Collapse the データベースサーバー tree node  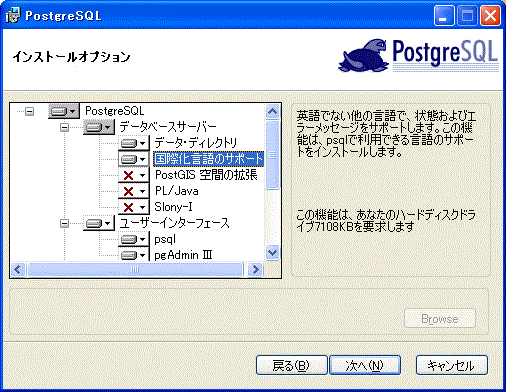tap(65, 127)
